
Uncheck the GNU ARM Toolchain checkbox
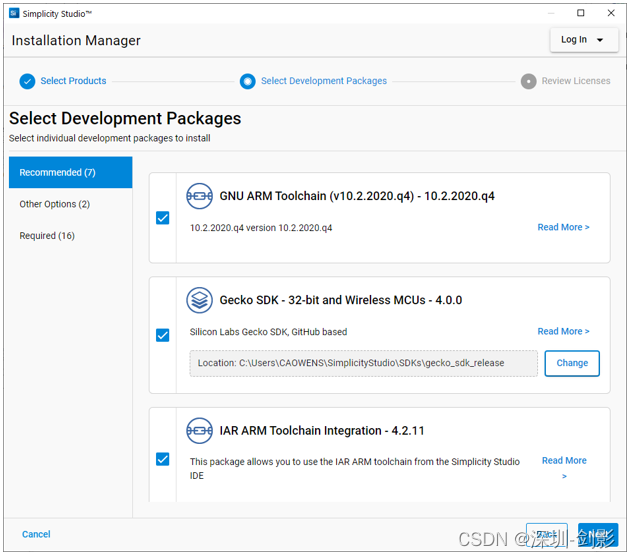tap(163, 218)
